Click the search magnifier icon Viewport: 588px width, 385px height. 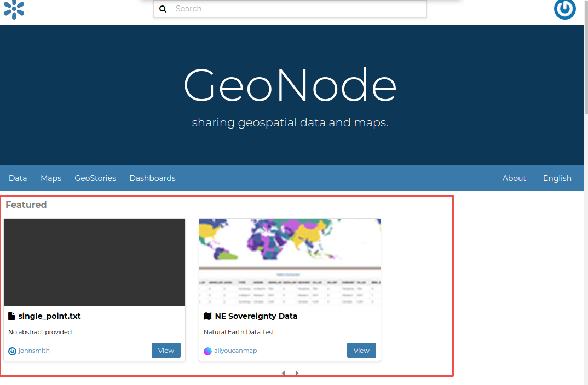[x=163, y=9]
